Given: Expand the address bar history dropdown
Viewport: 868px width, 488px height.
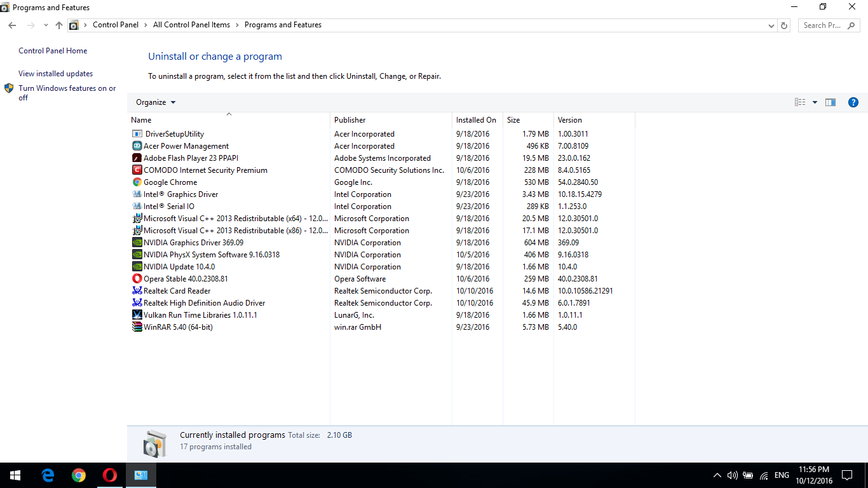Looking at the screenshot, I should (x=771, y=25).
